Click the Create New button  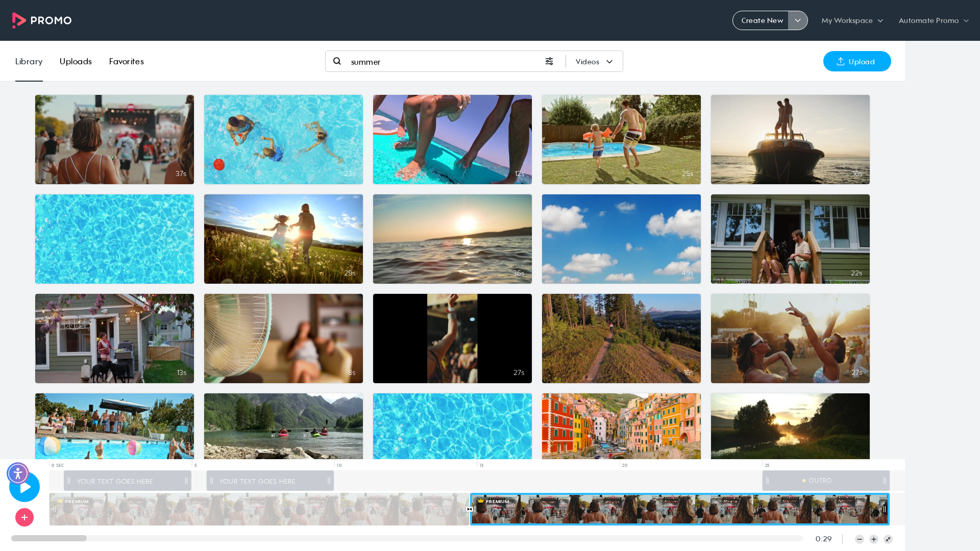(761, 20)
